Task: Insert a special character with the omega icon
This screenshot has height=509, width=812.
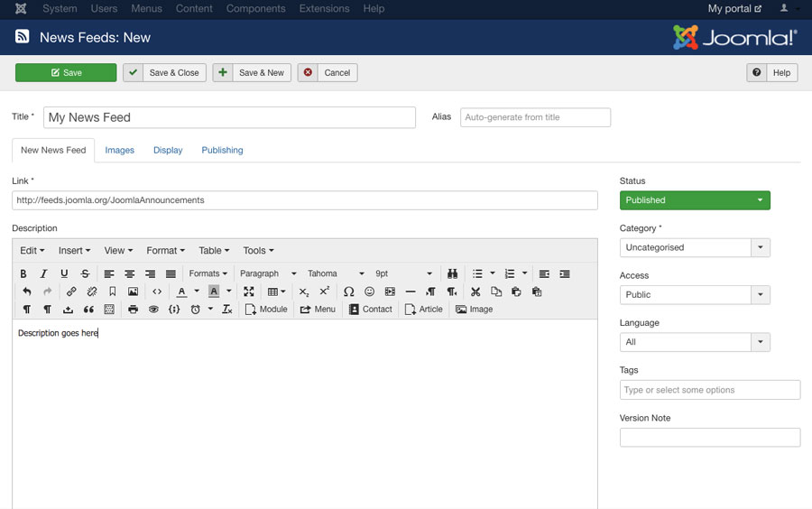Action: [x=348, y=292]
